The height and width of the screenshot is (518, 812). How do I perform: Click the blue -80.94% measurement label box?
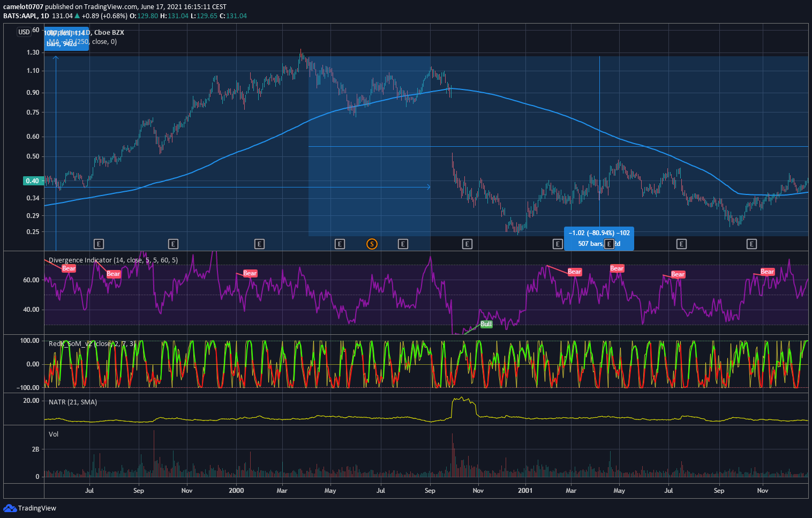tap(599, 238)
